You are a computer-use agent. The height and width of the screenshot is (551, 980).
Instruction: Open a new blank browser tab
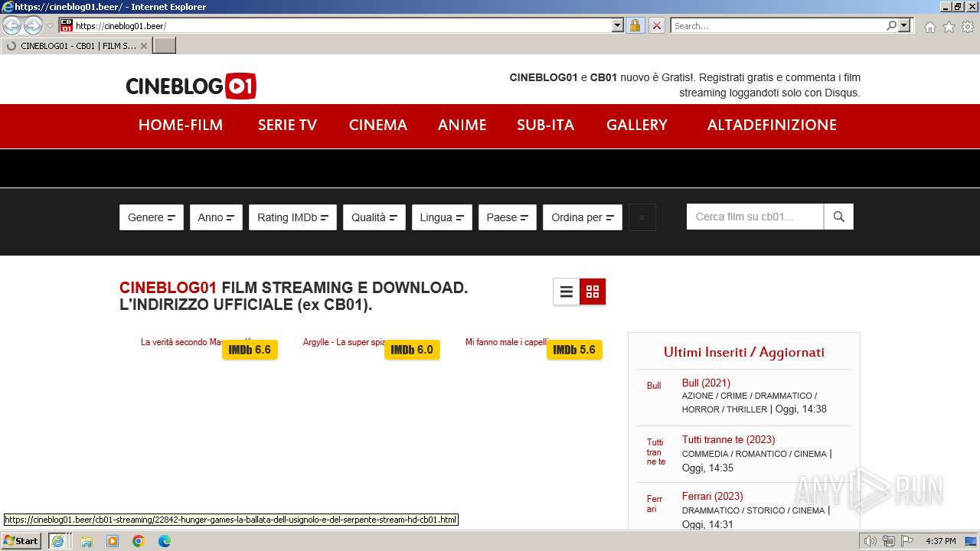pos(165,46)
